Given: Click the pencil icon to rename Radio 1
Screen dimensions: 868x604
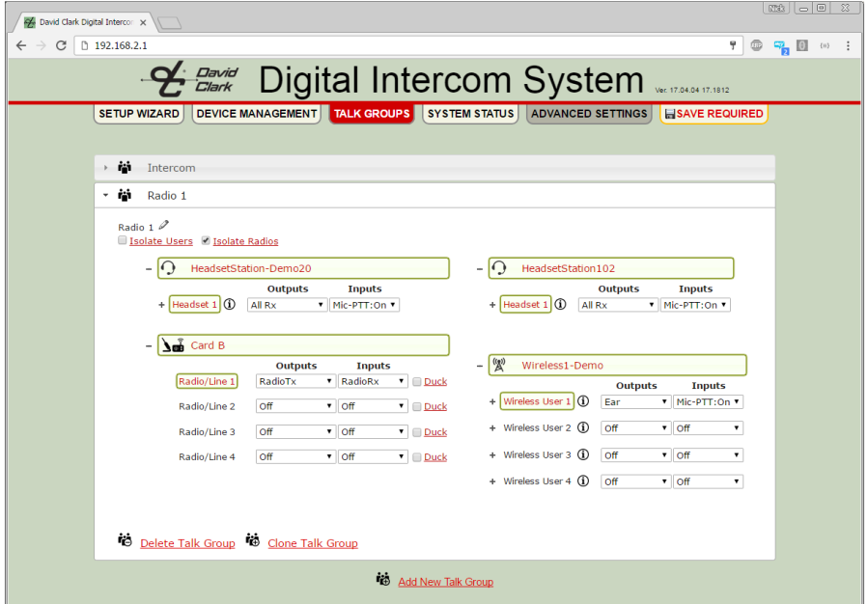Looking at the screenshot, I should [x=164, y=225].
